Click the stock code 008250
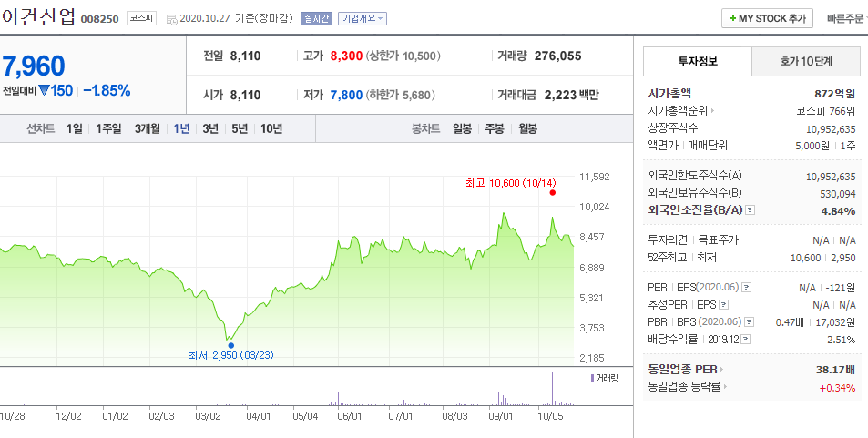Image resolution: width=868 pixels, height=438 pixels. tap(99, 19)
